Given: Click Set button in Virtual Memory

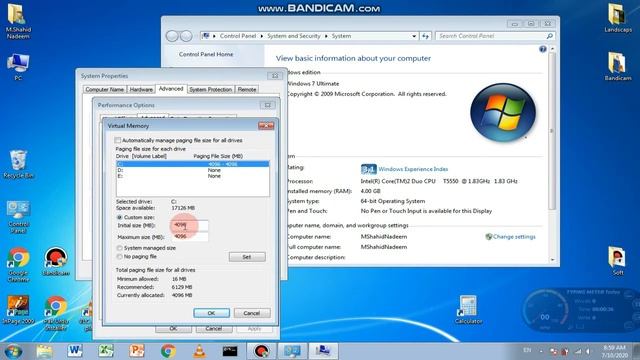Looking at the screenshot, I should [x=247, y=257].
